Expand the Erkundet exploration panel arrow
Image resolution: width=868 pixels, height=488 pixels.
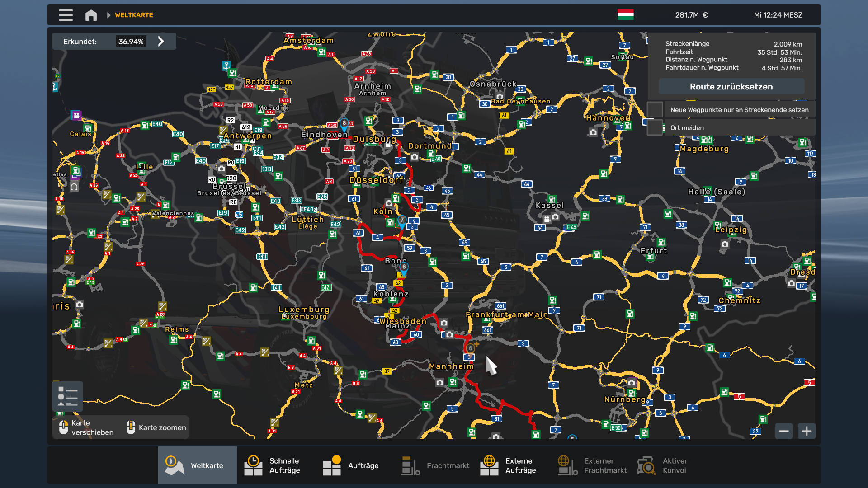(x=161, y=41)
